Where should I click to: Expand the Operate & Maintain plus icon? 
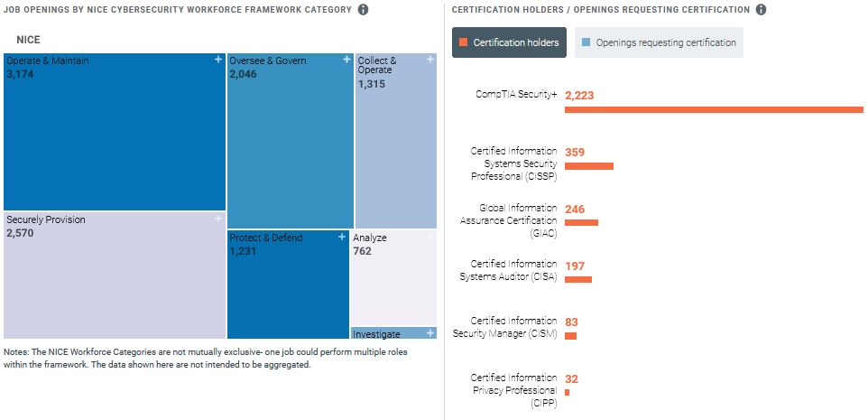point(218,60)
